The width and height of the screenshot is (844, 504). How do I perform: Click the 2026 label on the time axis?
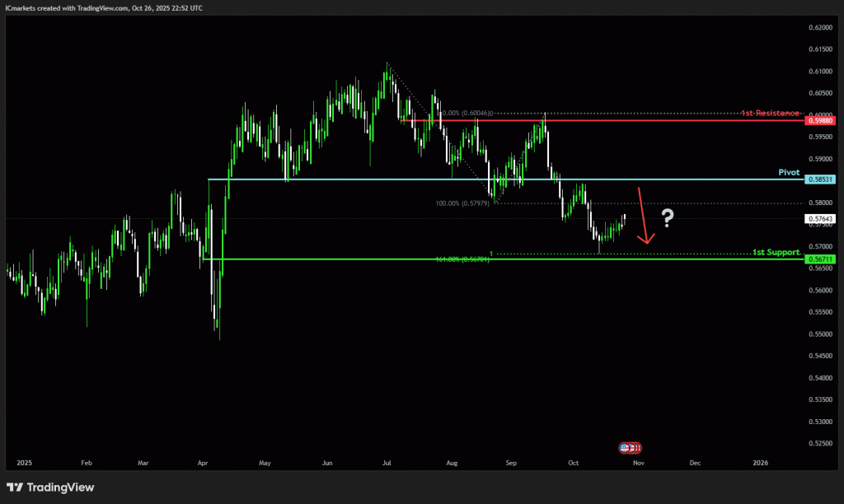[x=760, y=464]
